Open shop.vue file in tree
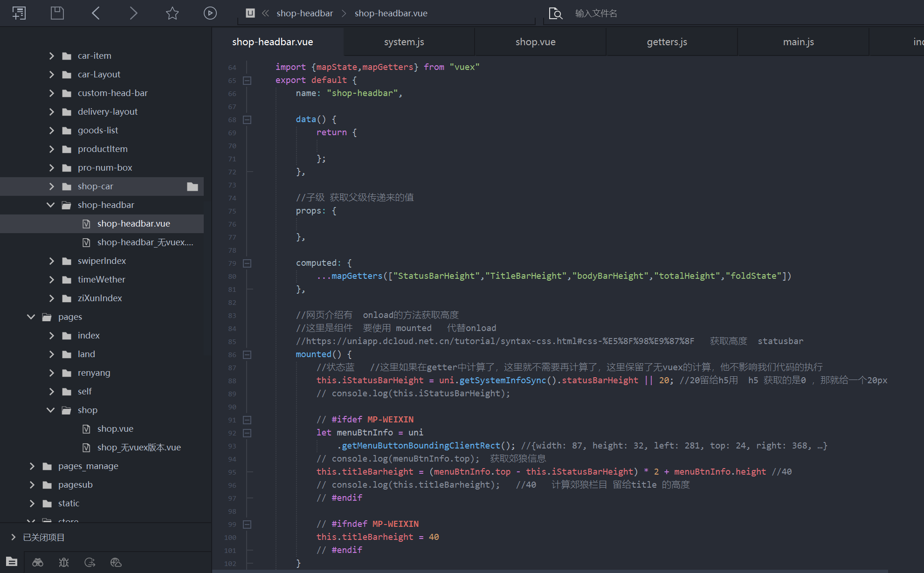Viewport: 924px width, 573px height. (115, 428)
